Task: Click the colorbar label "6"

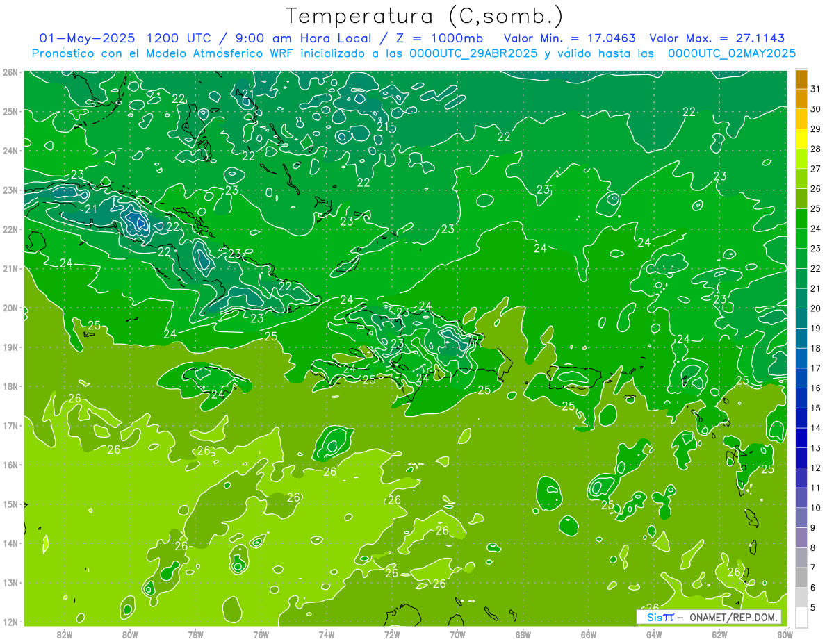Action: coord(813,587)
